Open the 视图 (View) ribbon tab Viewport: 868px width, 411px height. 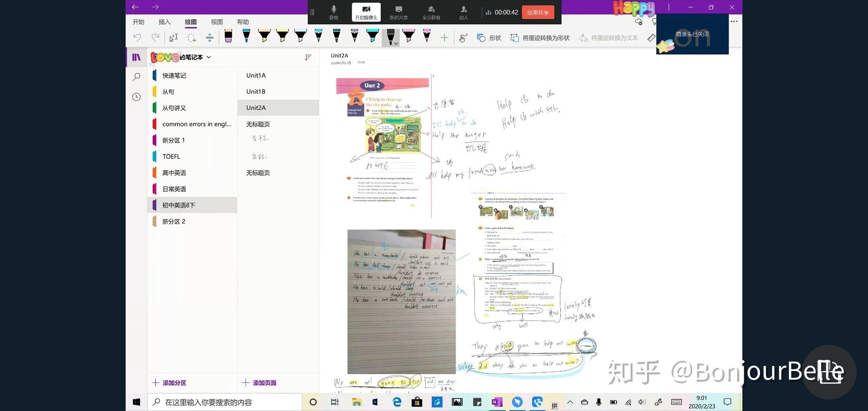point(217,22)
